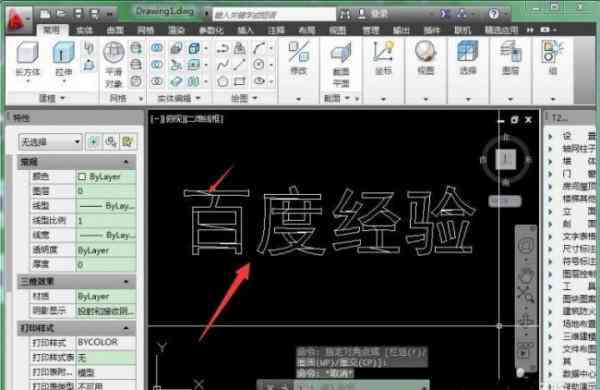Click the 修改 (Modify) ribbon icon
The image size is (600, 390).
[299, 58]
